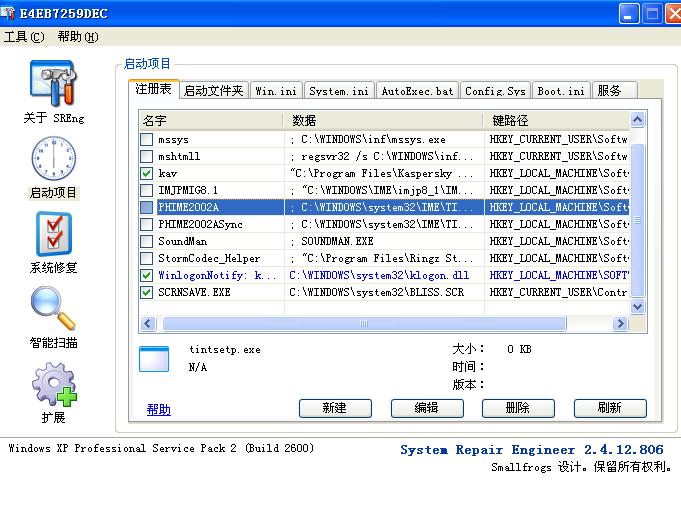
Task: Enable the SoundMan checkbox
Action: pos(147,241)
